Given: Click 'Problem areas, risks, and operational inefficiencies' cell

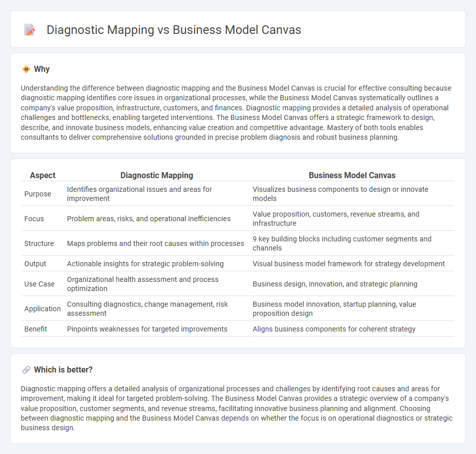Looking at the screenshot, I should pyautogui.click(x=156, y=219).
